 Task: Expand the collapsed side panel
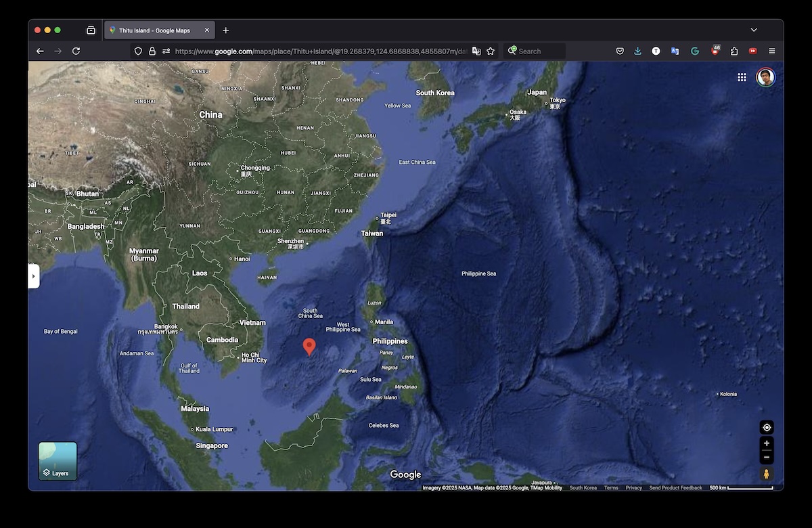pyautogui.click(x=34, y=276)
